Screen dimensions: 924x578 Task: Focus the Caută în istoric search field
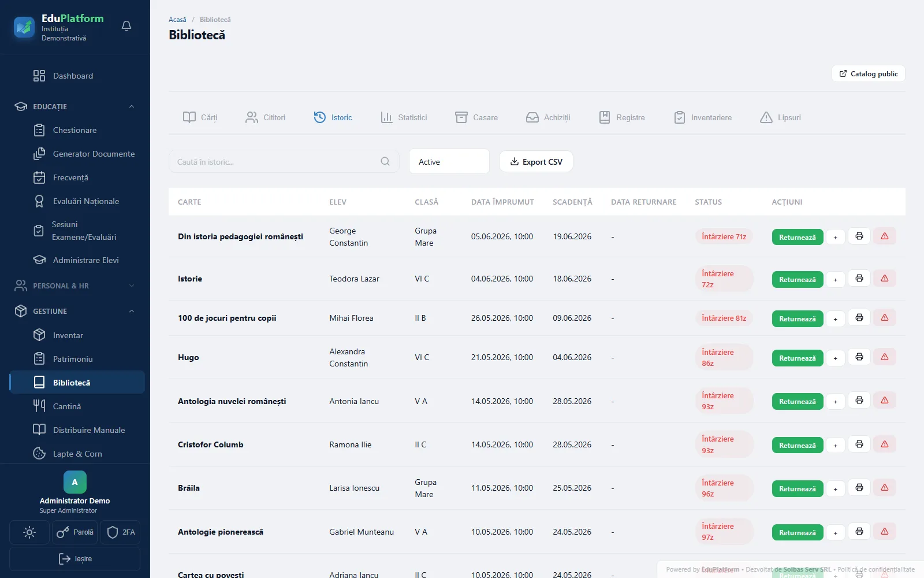coord(284,162)
